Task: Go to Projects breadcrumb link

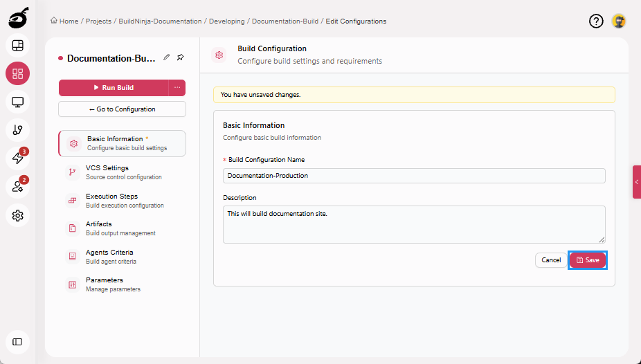Action: (98, 21)
